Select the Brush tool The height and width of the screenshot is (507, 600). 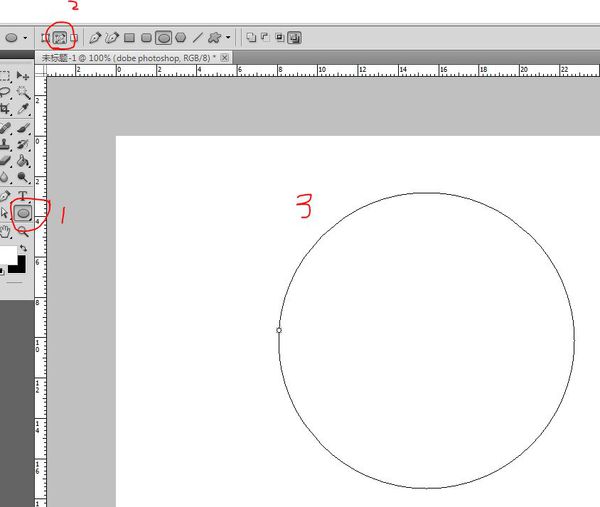pyautogui.click(x=23, y=127)
